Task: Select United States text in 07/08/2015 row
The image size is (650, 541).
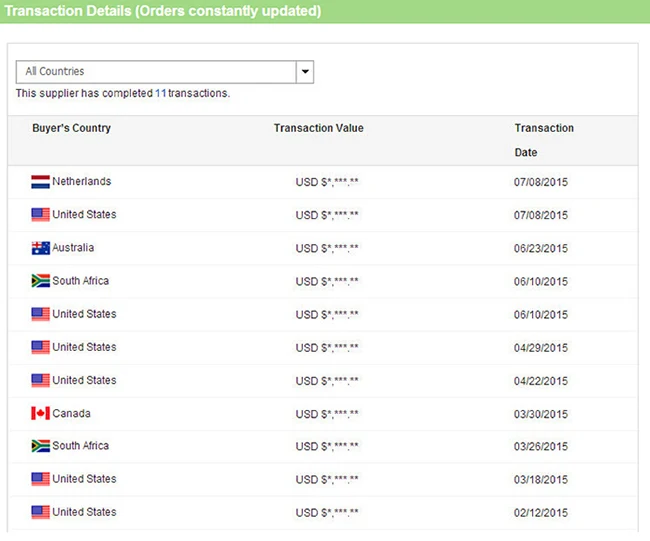Action: tap(84, 214)
